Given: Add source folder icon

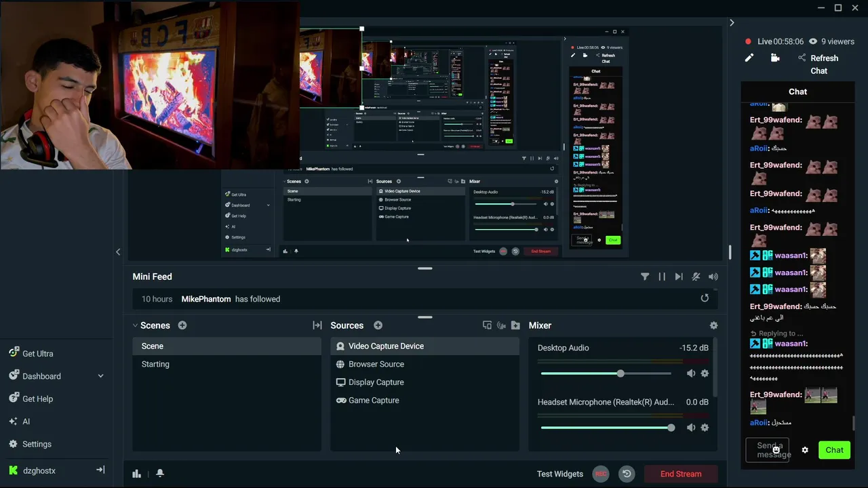Looking at the screenshot, I should [515, 325].
